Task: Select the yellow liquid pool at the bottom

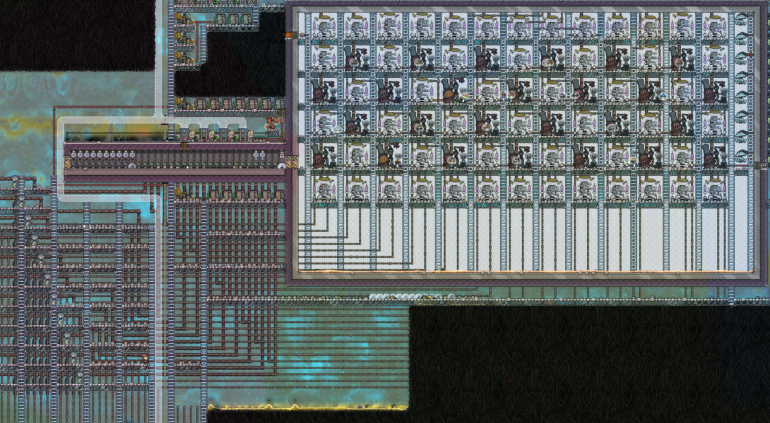Action: coord(308,407)
